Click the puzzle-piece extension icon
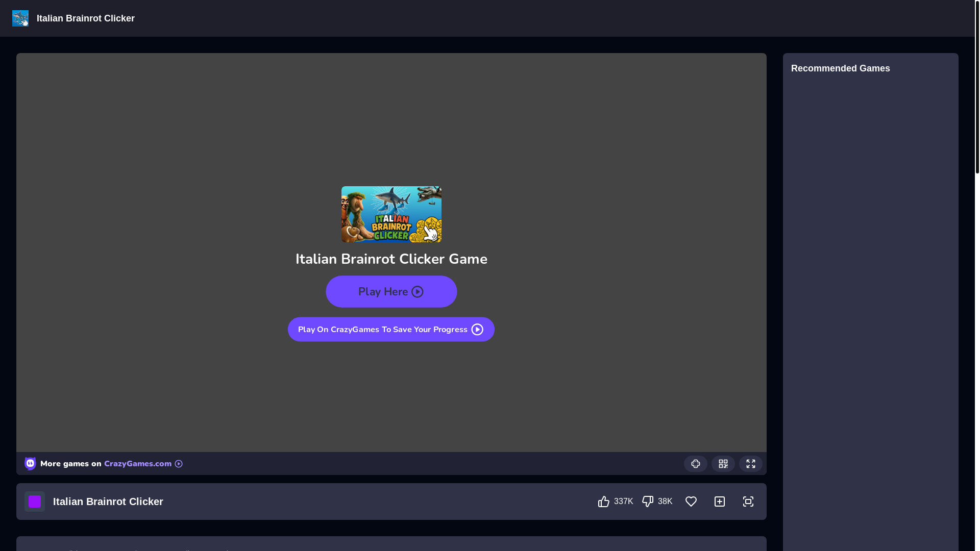The height and width of the screenshot is (551, 980). point(696,464)
